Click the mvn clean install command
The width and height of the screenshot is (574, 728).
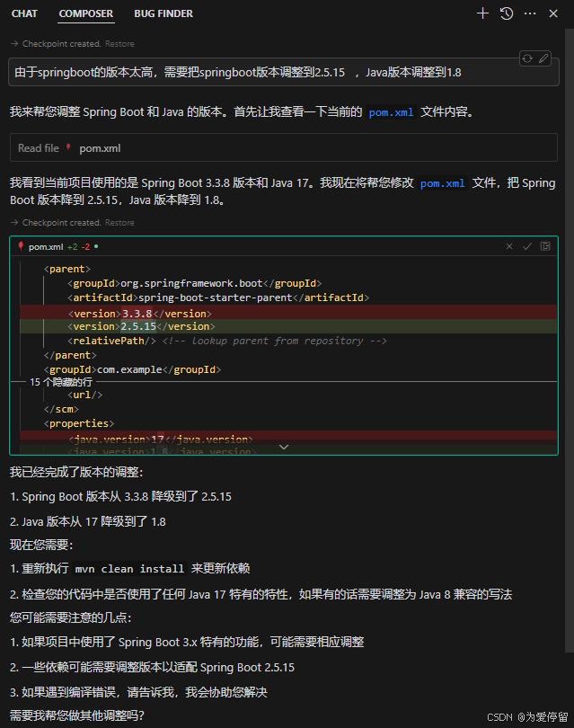point(129,569)
